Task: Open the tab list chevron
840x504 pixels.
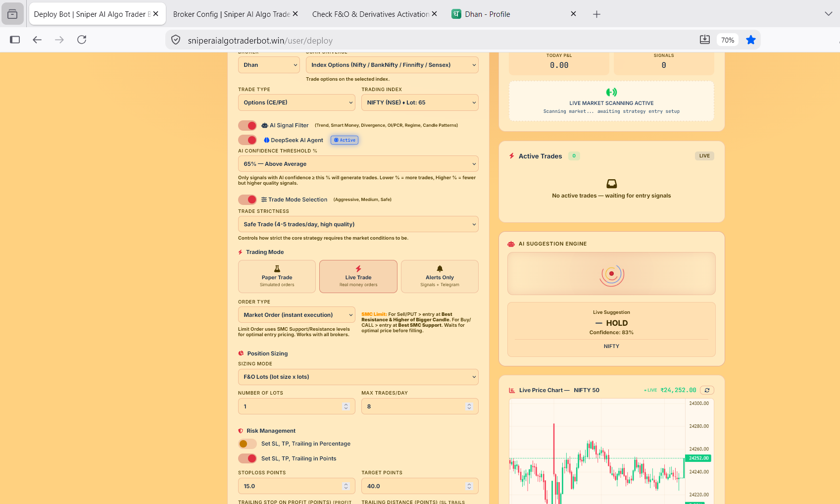Action: 829,14
